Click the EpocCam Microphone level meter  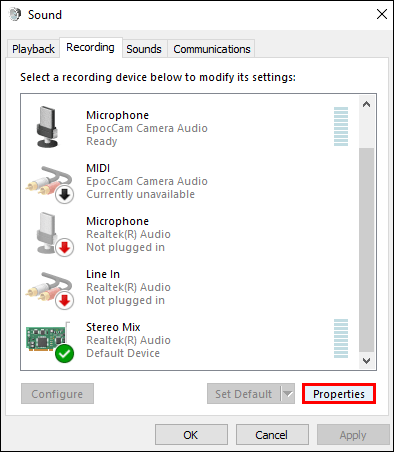pos(341,127)
